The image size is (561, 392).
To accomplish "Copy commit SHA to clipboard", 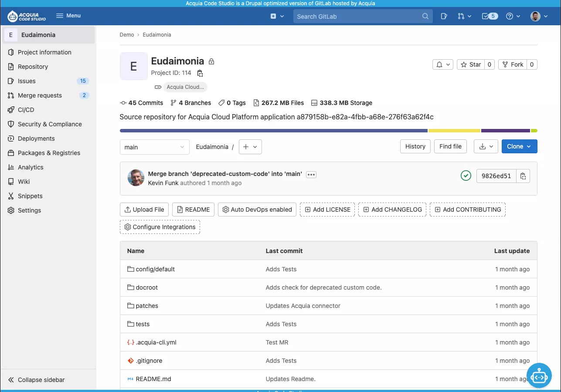I will coord(523,176).
